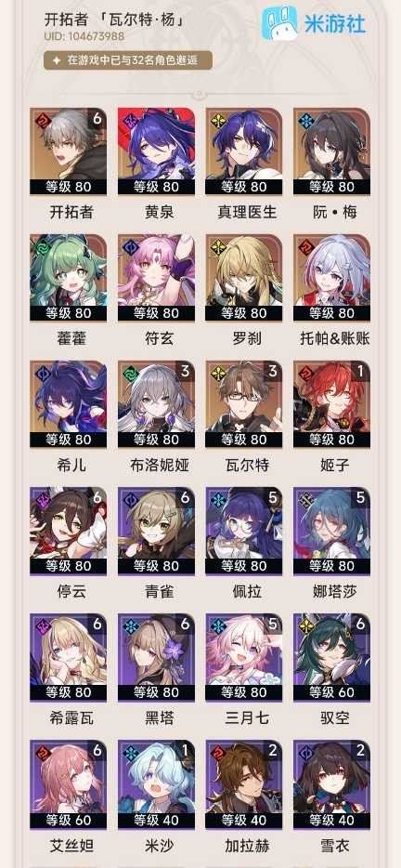The image size is (401, 868).
Task: Open 米沙 character card
Action: click(156, 783)
